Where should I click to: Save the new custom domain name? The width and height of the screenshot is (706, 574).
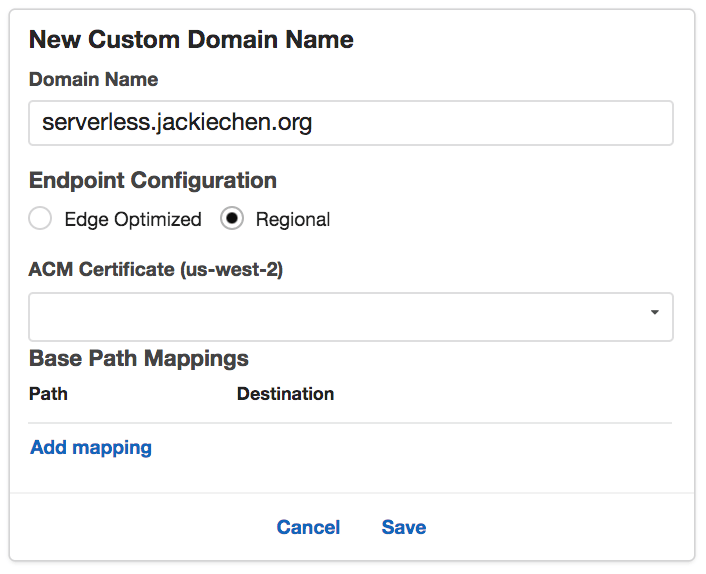pos(403,527)
